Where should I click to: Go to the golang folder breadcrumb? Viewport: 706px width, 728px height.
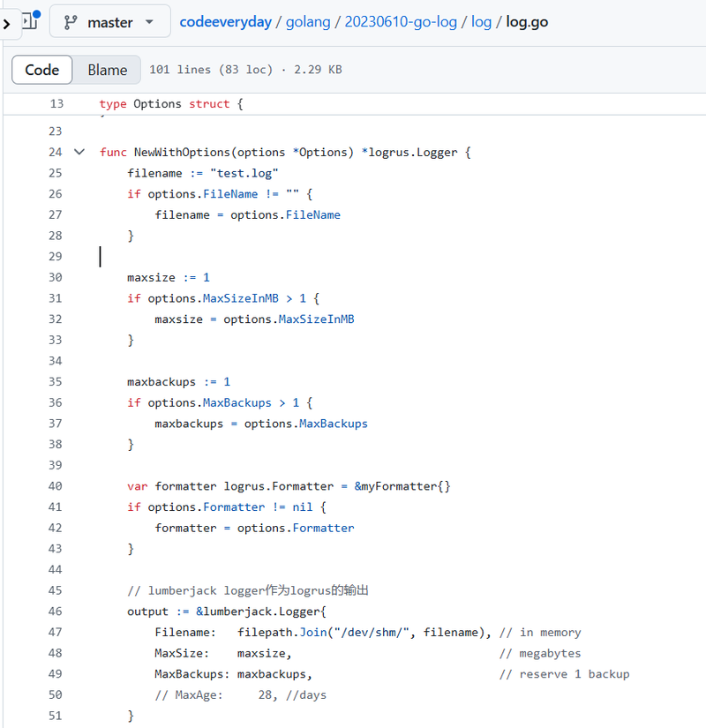point(308,22)
